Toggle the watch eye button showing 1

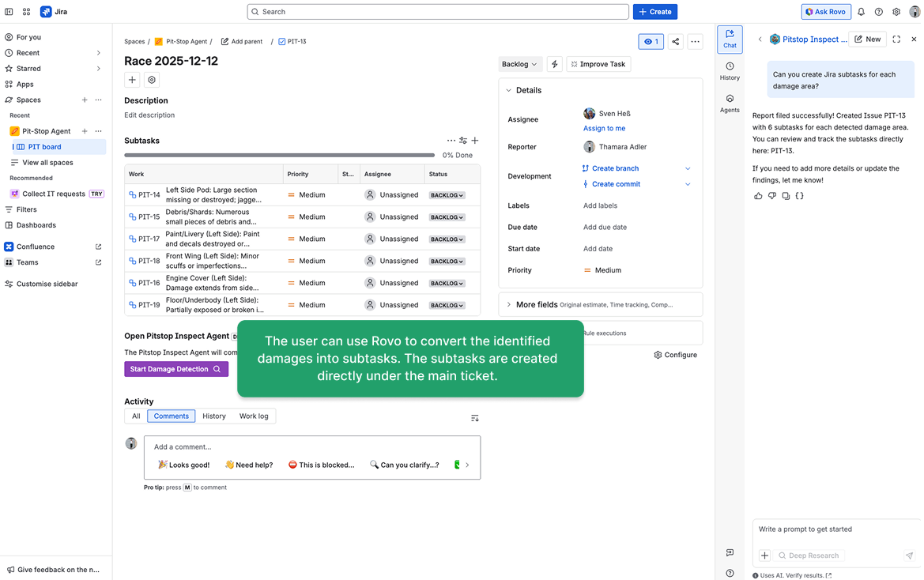pyautogui.click(x=651, y=42)
